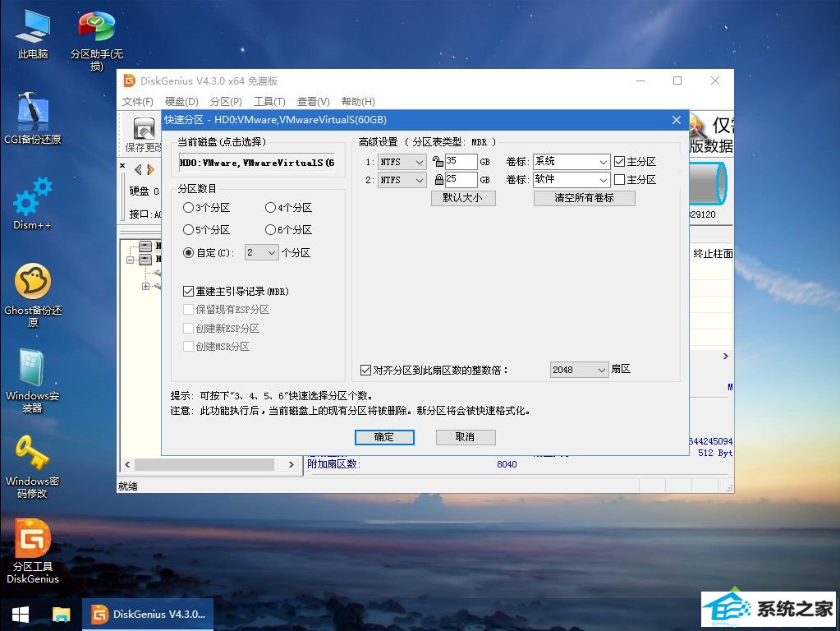Click the forward arrow in DiskGenius disk navigation
Image resolution: width=840 pixels, height=631 pixels.
click(x=150, y=169)
